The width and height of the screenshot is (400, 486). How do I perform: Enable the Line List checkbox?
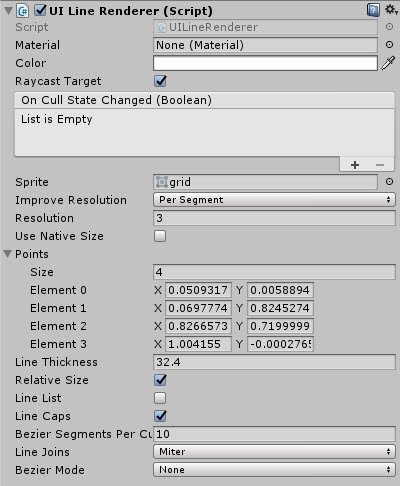(x=160, y=398)
